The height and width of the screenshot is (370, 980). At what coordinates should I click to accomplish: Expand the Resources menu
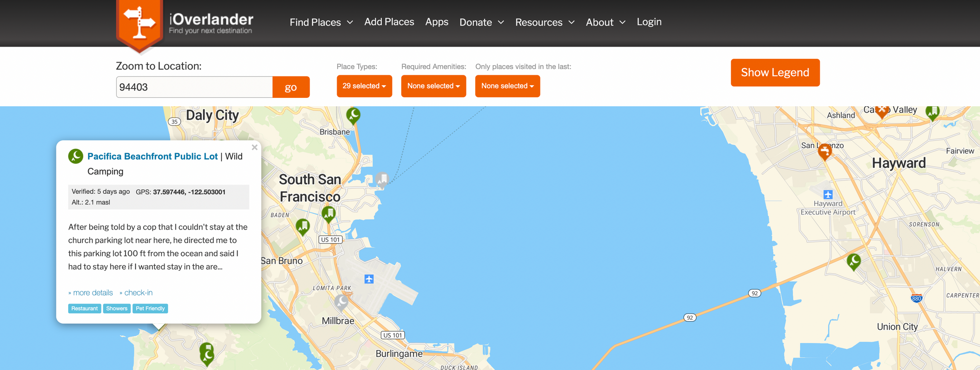point(545,23)
